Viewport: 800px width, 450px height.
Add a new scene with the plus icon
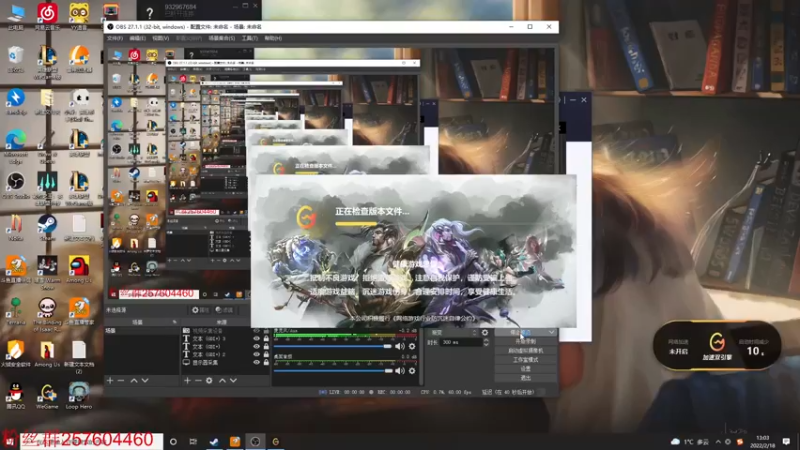[x=110, y=381]
